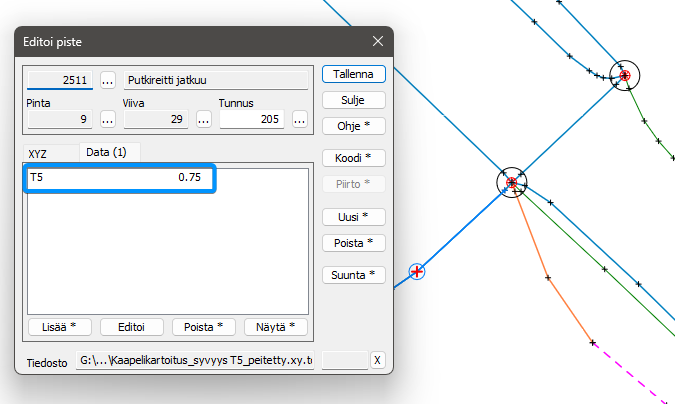Select the Data (1) tab

coord(106,152)
